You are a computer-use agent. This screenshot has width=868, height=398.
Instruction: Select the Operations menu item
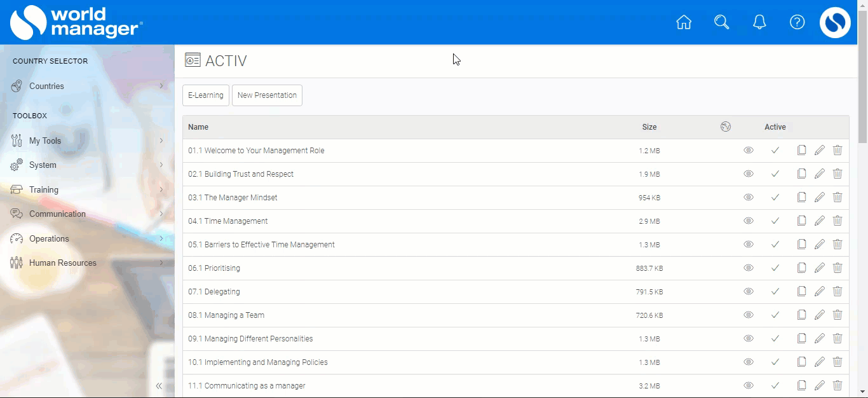(x=49, y=239)
